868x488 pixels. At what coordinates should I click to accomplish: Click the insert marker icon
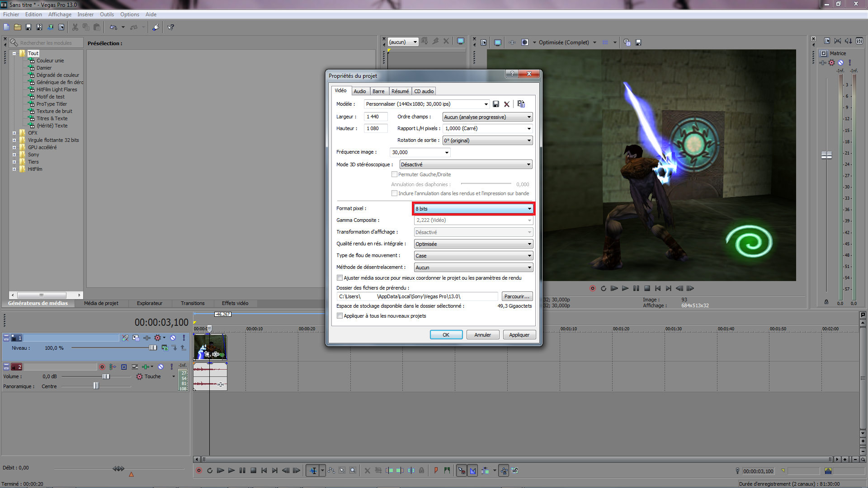tap(436, 470)
